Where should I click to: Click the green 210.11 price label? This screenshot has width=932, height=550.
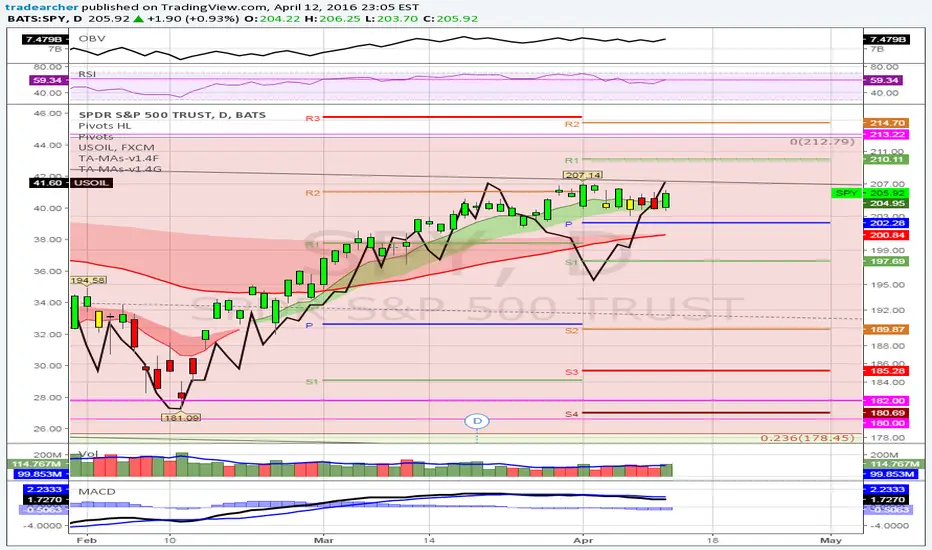tap(887, 159)
